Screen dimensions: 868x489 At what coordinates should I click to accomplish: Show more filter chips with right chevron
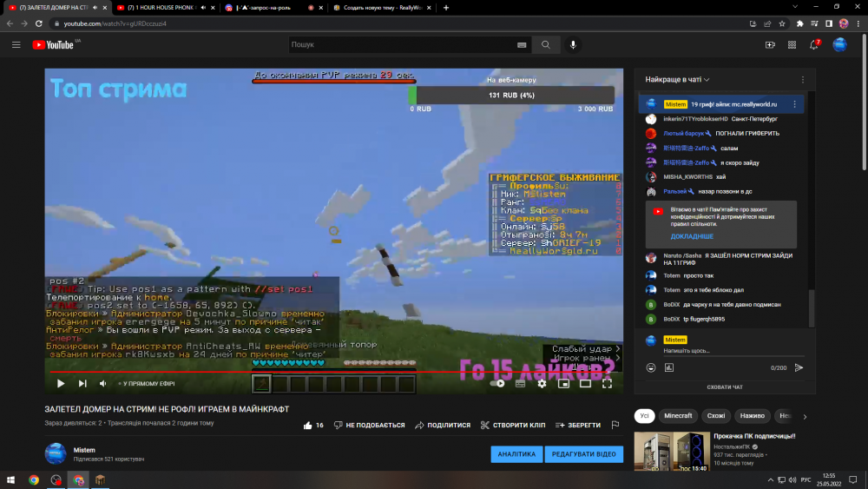[x=805, y=416]
